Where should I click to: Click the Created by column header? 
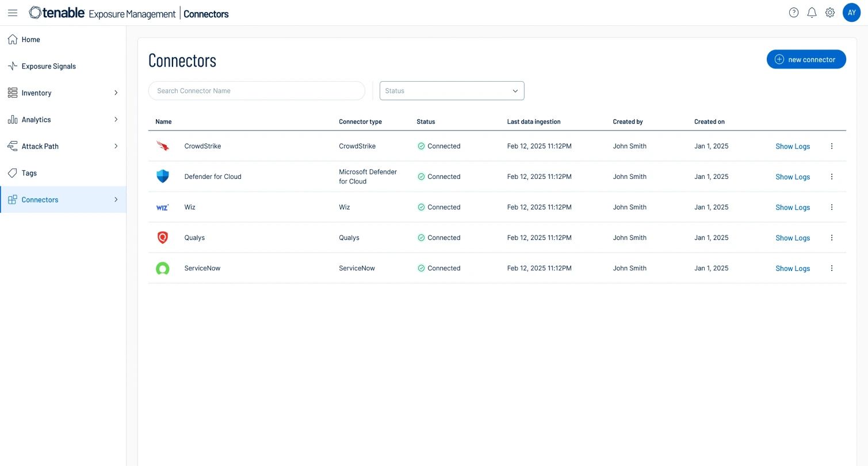coord(628,122)
